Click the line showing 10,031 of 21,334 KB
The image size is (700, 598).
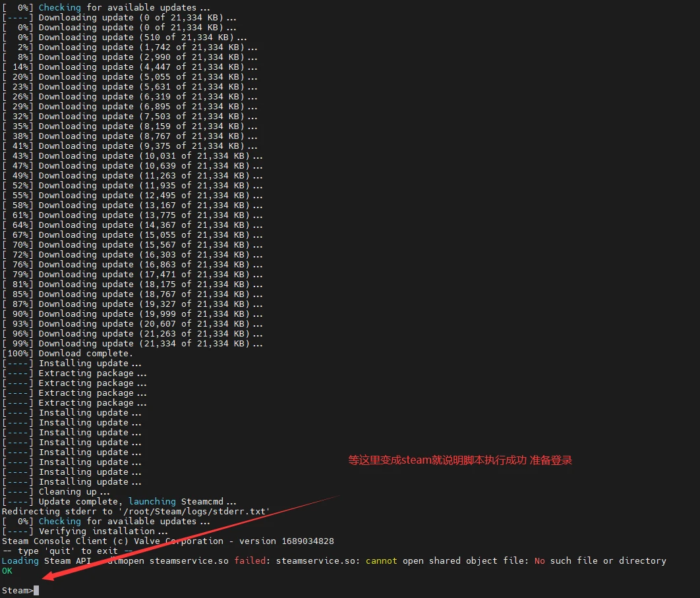[132, 155]
